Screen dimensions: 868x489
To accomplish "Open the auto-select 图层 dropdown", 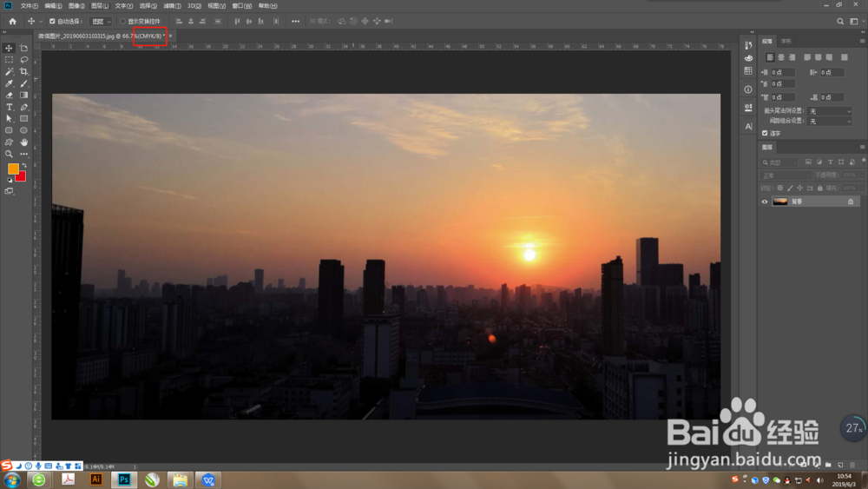I will tap(101, 22).
